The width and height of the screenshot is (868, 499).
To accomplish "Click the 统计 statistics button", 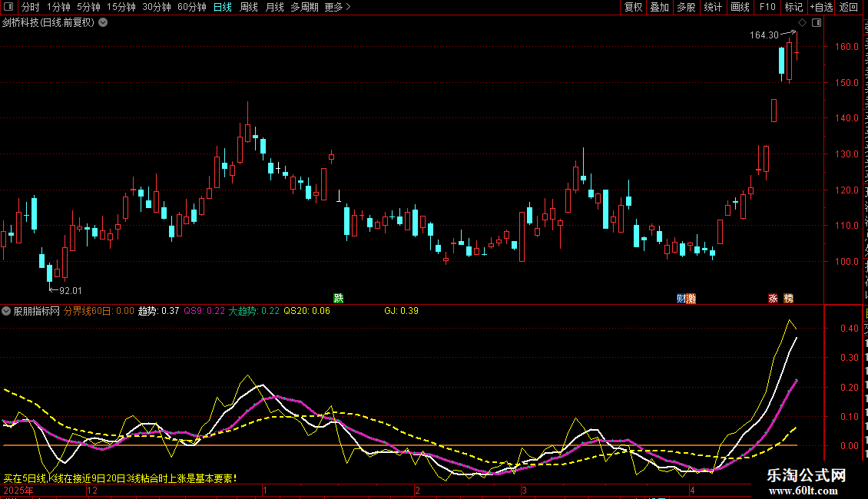I will pyautogui.click(x=712, y=7).
